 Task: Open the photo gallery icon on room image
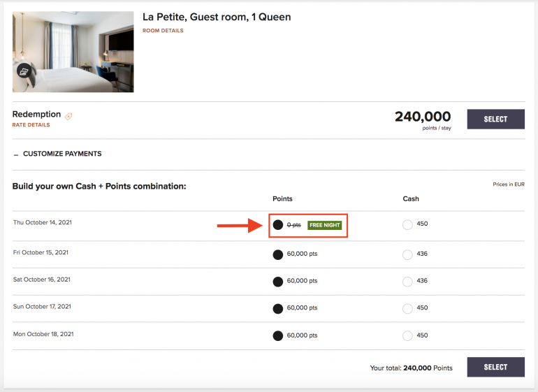(x=24, y=71)
